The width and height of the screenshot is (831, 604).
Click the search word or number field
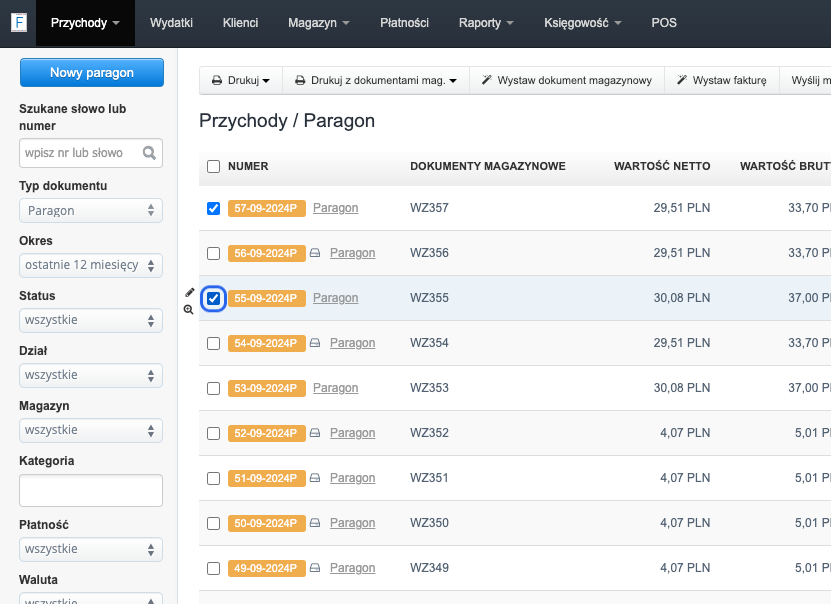pyautogui.click(x=91, y=153)
